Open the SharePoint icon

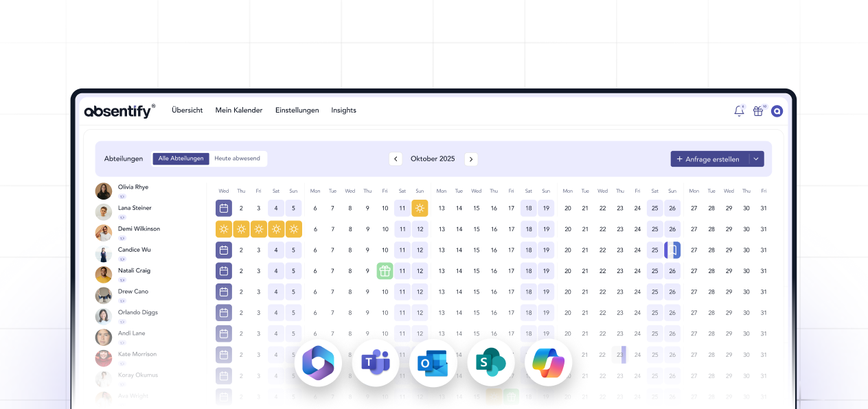coord(491,362)
